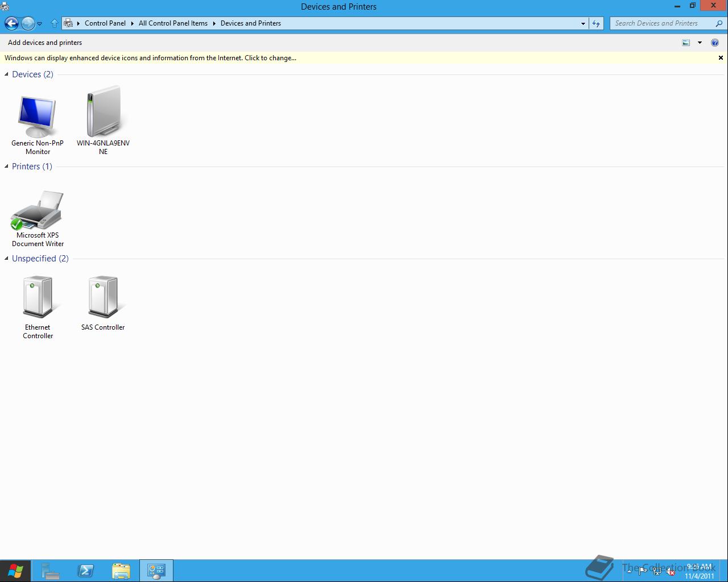Collapse the Unspecified (2) group
This screenshot has height=582, width=728.
(x=6, y=259)
